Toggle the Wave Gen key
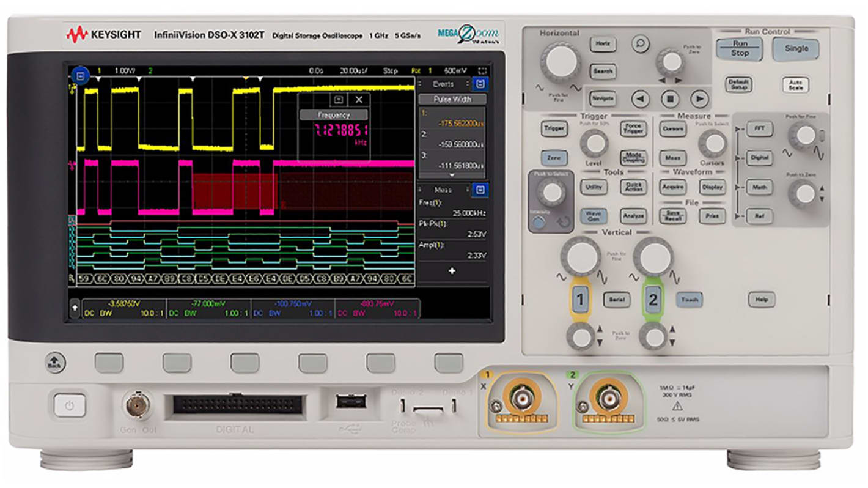868x488 pixels. 594,216
